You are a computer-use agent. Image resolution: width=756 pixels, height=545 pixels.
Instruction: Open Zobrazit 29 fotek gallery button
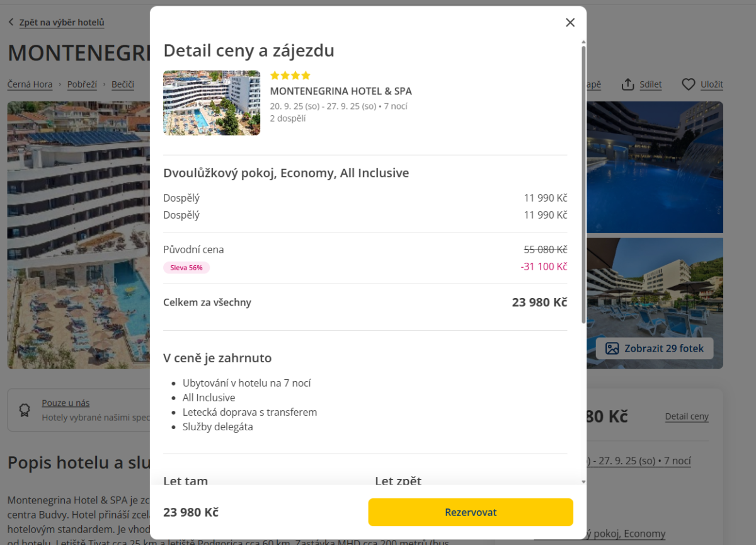[x=655, y=348]
